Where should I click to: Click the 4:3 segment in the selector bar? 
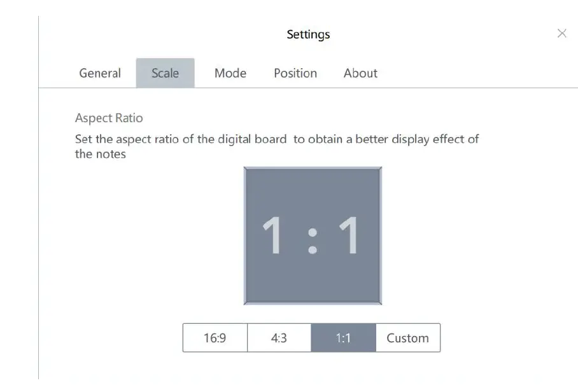click(279, 338)
